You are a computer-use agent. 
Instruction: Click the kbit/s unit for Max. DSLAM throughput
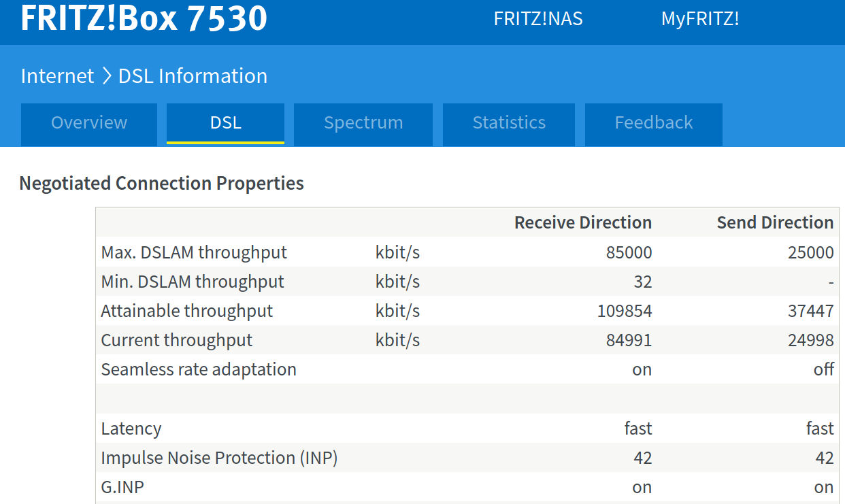click(397, 252)
